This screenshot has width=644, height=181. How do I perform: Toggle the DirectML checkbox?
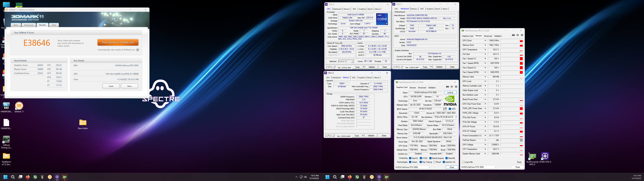click(446, 158)
